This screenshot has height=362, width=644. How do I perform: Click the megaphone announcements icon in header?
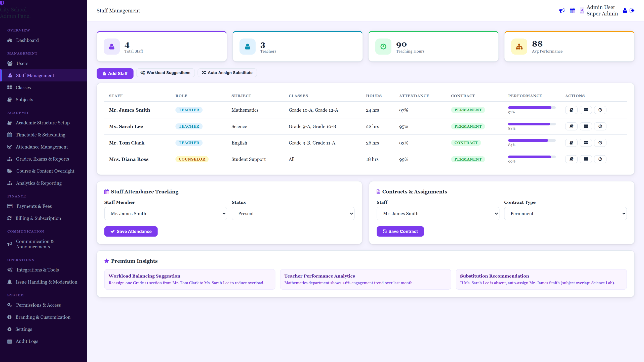pos(562,11)
